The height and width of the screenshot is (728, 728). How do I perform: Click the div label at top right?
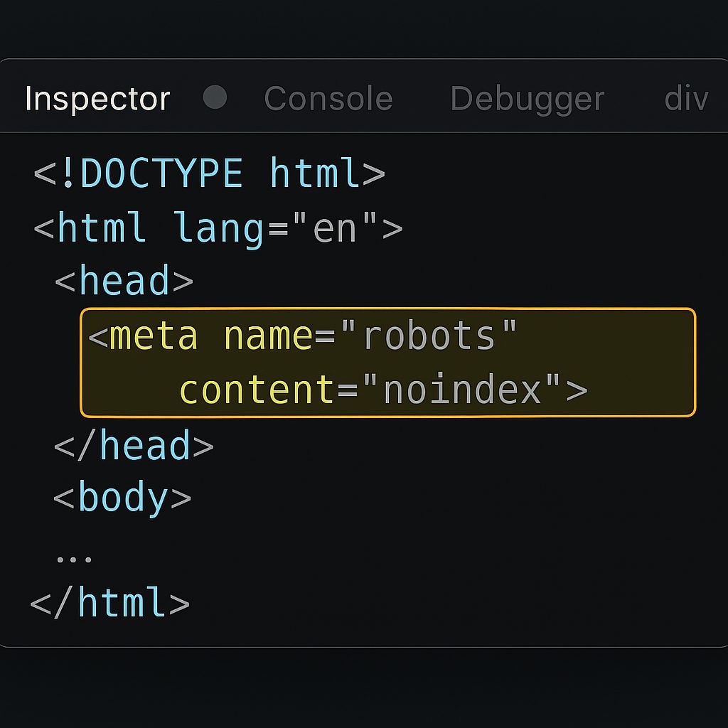tap(687, 100)
